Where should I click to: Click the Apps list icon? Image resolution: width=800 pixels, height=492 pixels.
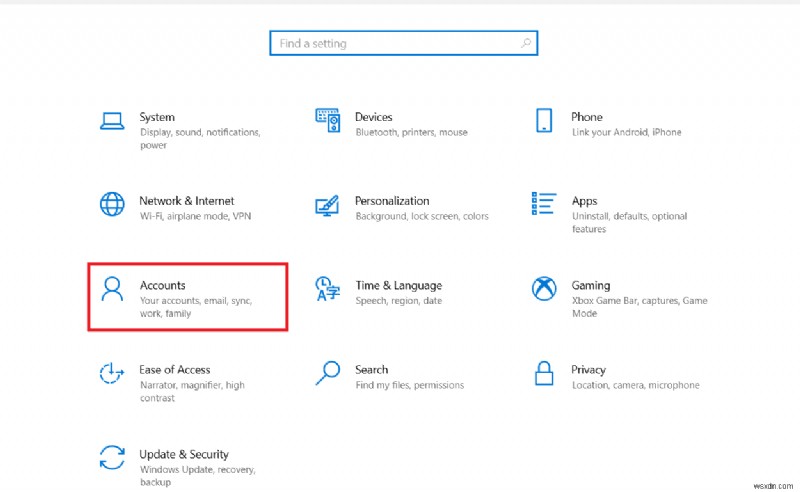click(544, 205)
